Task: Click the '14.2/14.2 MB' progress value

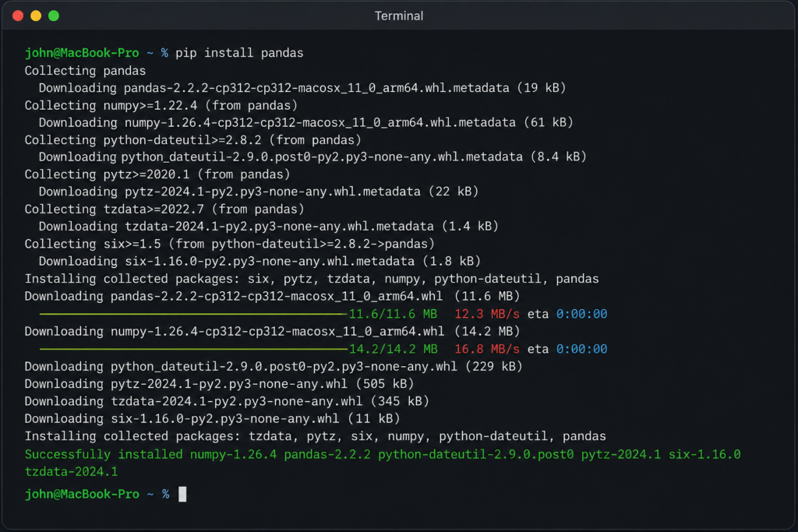Action: [x=394, y=350]
